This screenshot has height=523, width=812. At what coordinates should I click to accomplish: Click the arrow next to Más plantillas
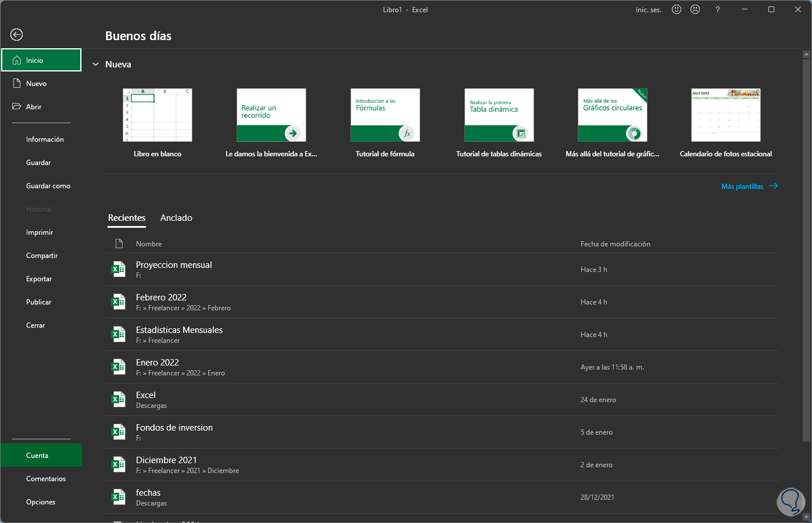click(773, 186)
